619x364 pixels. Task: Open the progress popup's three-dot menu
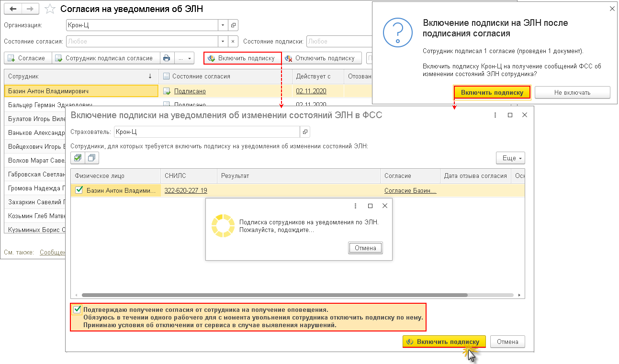tap(355, 206)
